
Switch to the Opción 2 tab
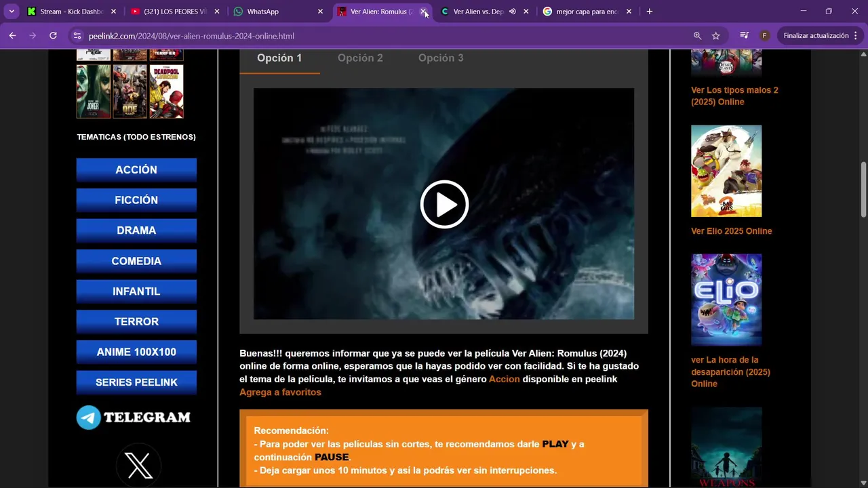(360, 58)
